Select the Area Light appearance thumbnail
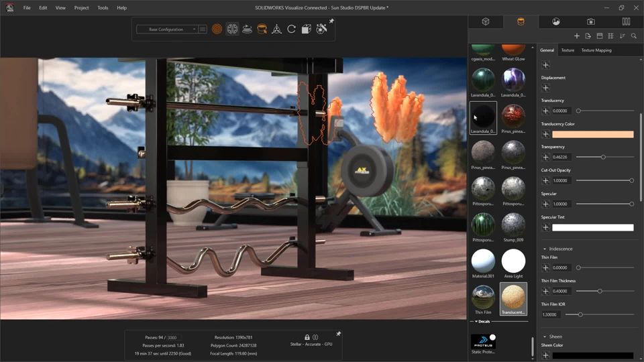The image size is (644, 362). coord(513,263)
